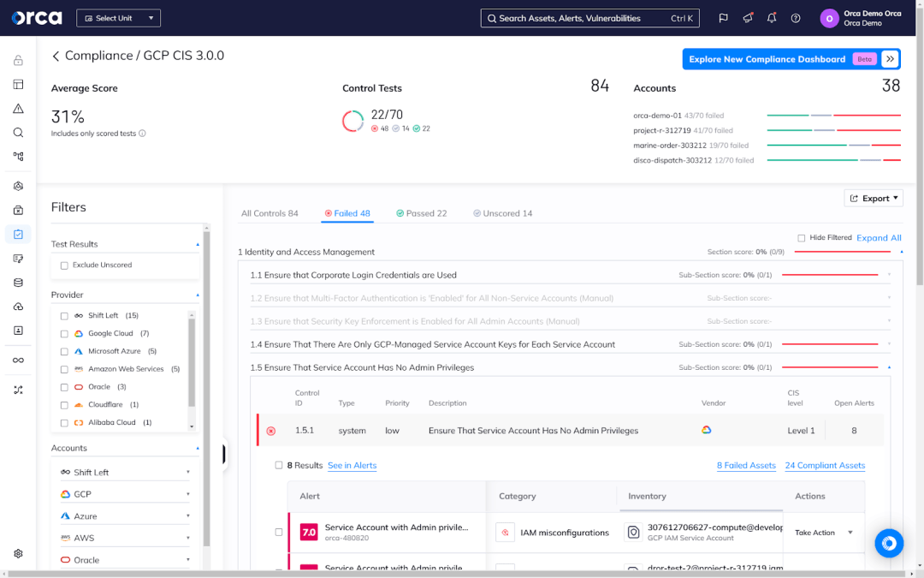924x578 pixels.
Task: Open 24 Compliant Assets link
Action: (825, 465)
